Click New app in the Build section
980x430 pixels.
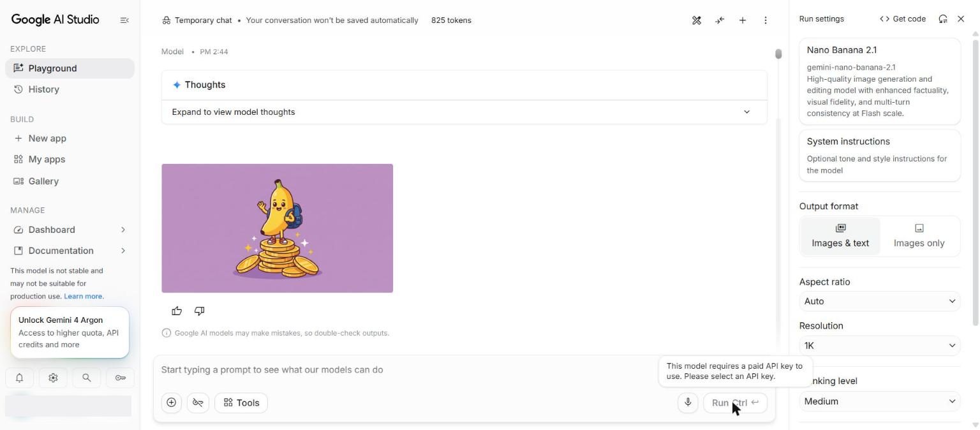pyautogui.click(x=70, y=138)
